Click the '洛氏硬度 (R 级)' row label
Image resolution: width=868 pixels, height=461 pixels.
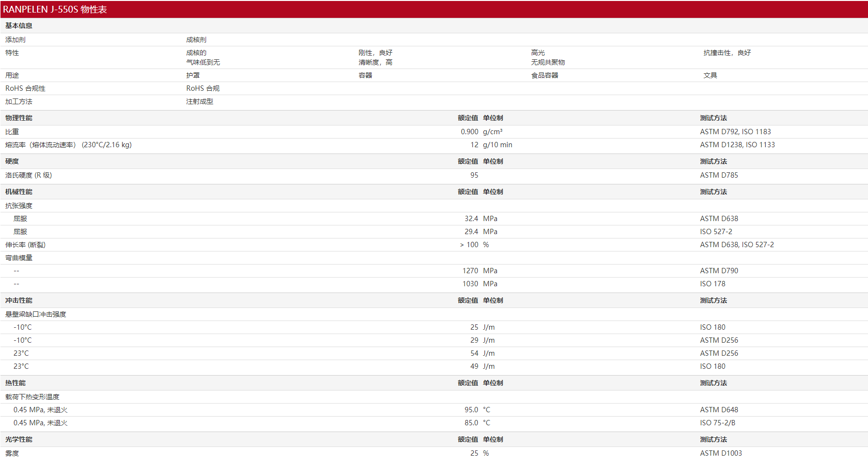pos(28,175)
